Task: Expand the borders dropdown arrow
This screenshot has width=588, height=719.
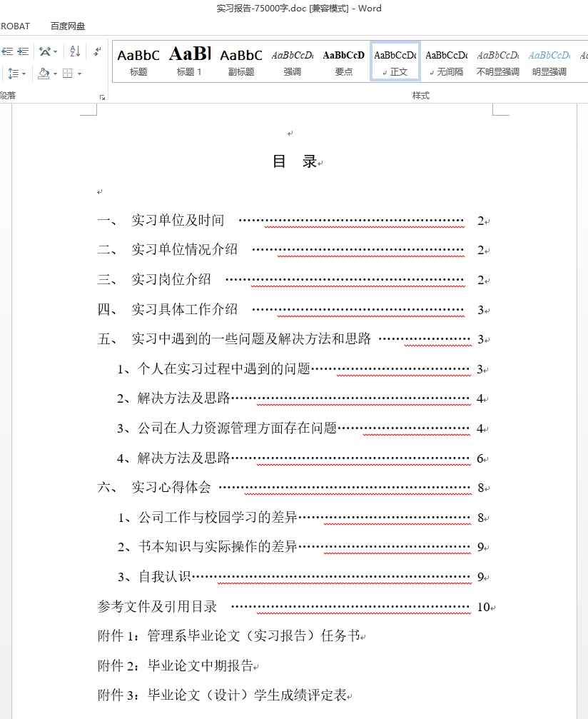Action: click(x=79, y=74)
